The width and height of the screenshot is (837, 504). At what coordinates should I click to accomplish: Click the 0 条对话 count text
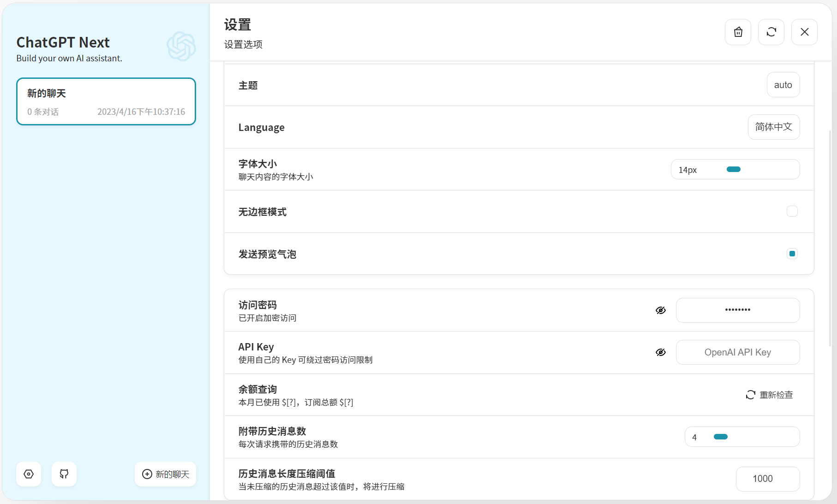[x=43, y=112]
